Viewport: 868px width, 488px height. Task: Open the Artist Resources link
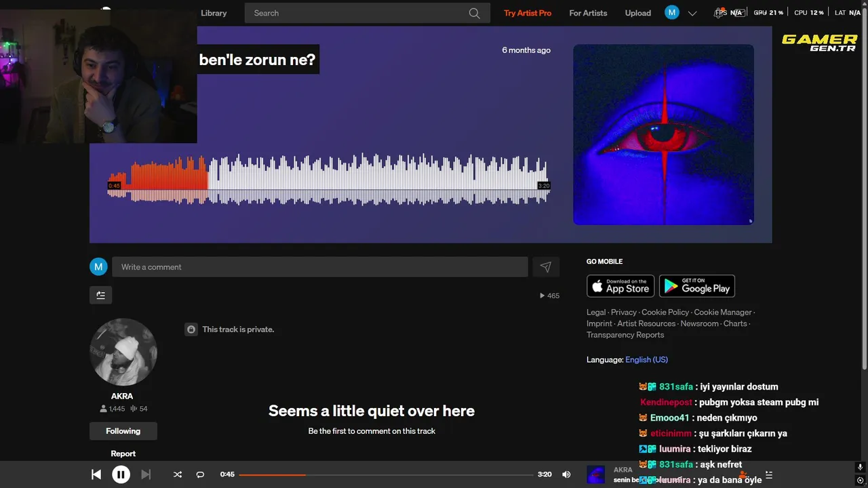[647, 324]
